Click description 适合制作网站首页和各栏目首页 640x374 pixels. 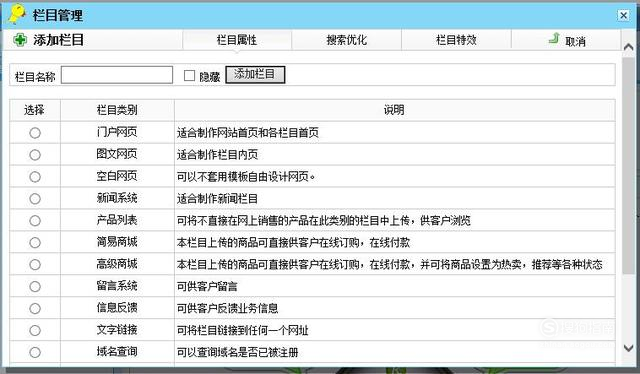[248, 133]
